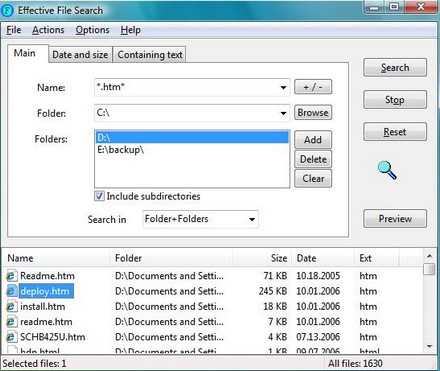Screen dimensions: 440x371
Task: Click the 245 KB size cell
Action: point(273,291)
